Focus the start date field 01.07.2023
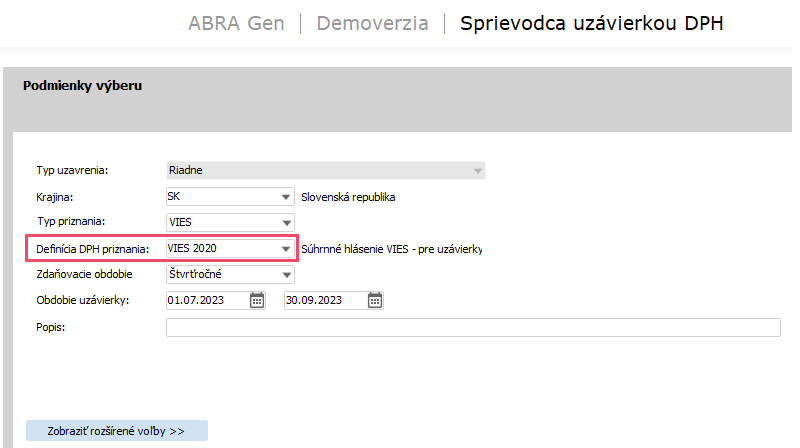Image resolution: width=800 pixels, height=448 pixels. (x=206, y=300)
